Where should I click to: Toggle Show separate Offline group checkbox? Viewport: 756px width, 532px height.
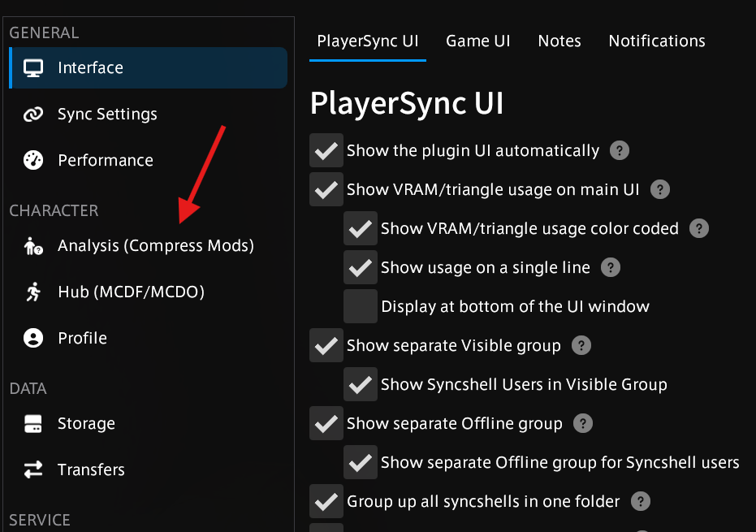(326, 424)
